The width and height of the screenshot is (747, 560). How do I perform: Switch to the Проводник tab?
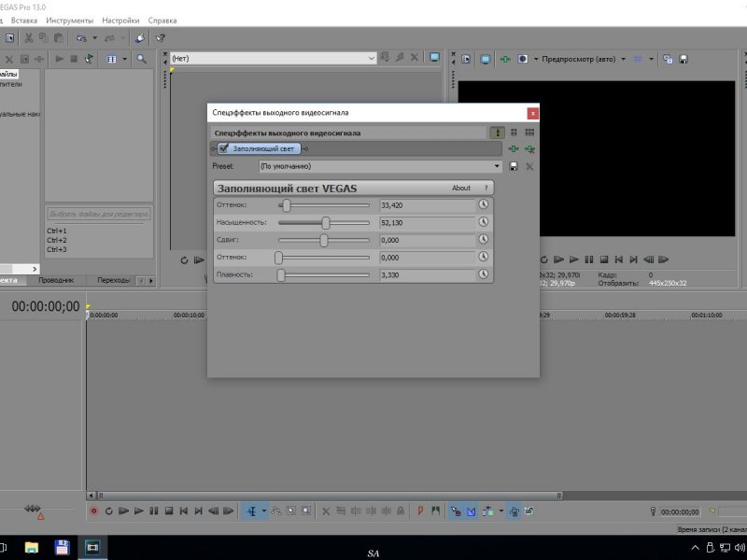click(x=56, y=280)
